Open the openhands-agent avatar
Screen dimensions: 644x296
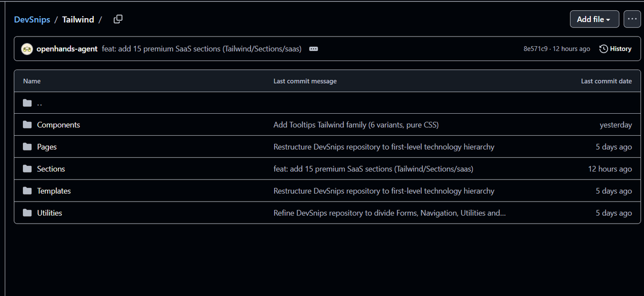(x=27, y=49)
